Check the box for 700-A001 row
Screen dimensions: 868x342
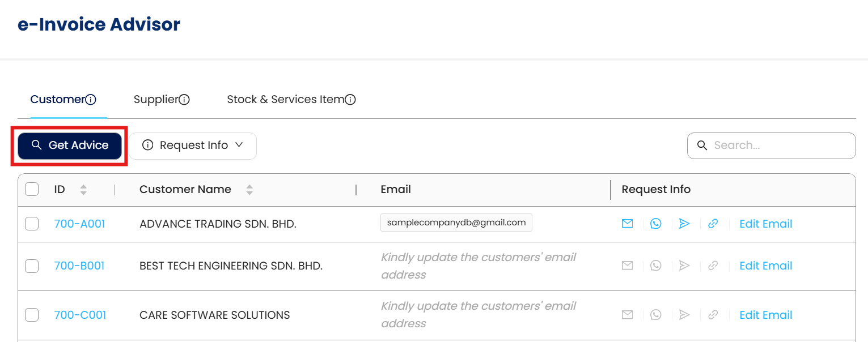[x=32, y=224]
